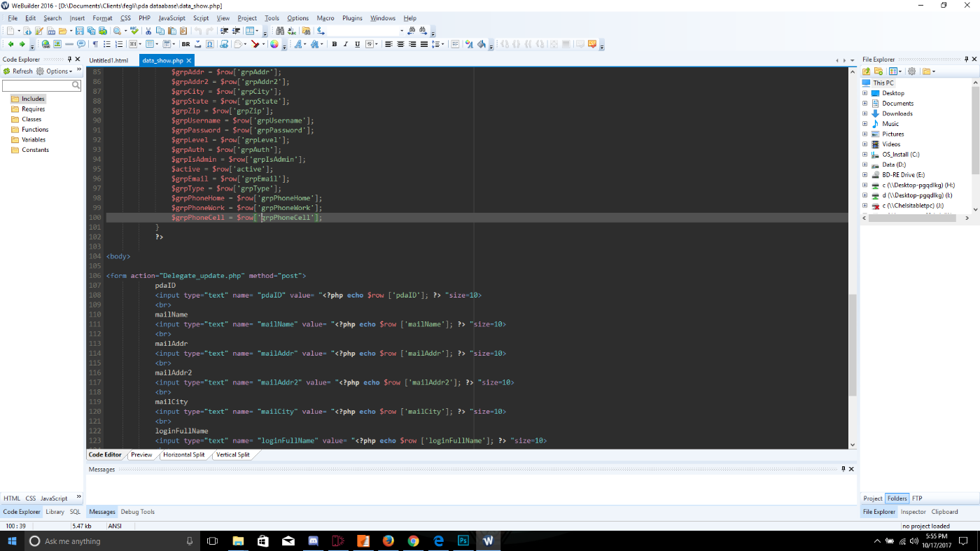The height and width of the screenshot is (551, 980).
Task: Toggle italic formatting button
Action: click(346, 44)
